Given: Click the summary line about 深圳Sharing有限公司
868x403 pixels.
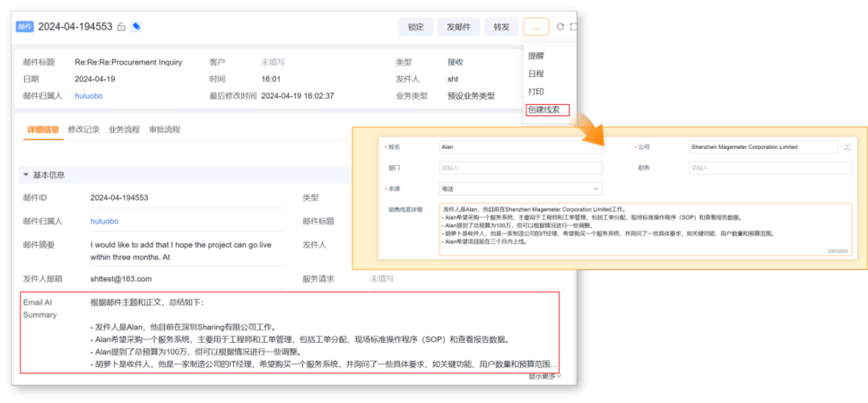Looking at the screenshot, I should point(183,327).
